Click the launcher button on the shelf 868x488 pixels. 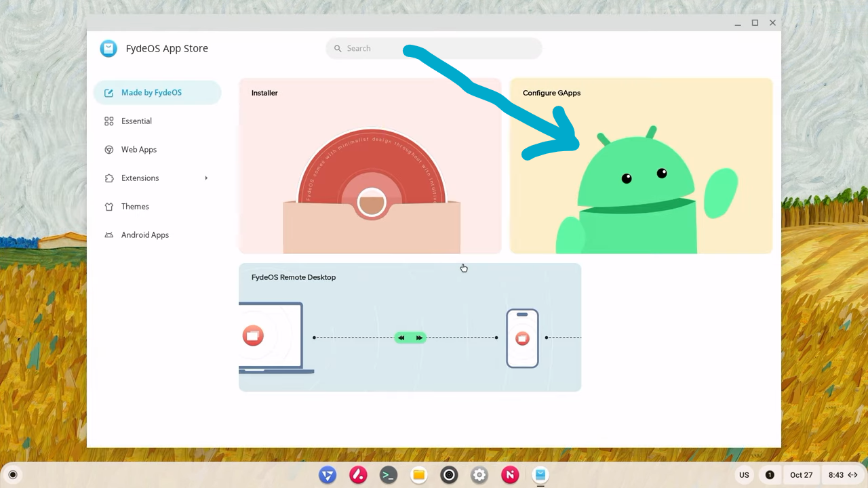pos(13,475)
